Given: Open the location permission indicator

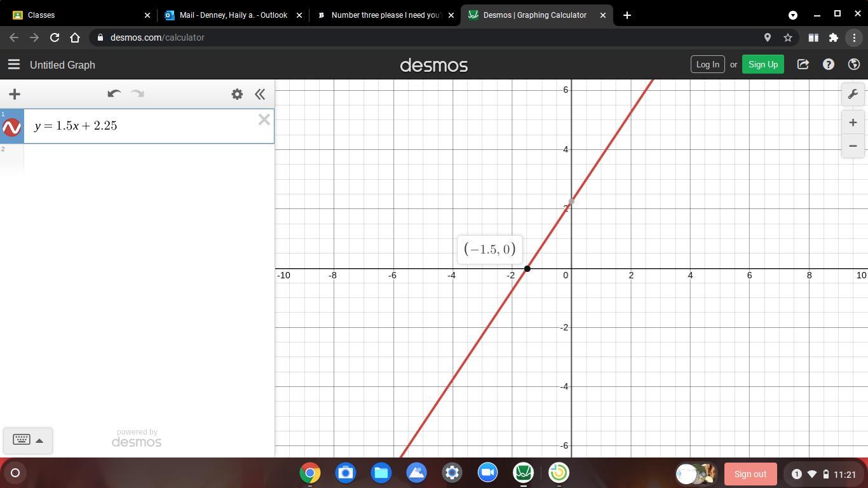Looking at the screenshot, I should [768, 37].
